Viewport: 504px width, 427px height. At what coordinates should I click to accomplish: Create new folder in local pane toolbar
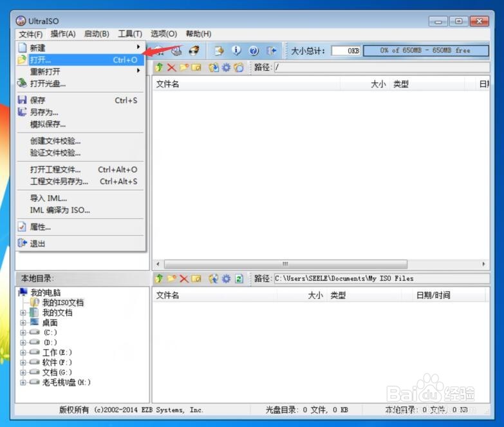click(172, 278)
